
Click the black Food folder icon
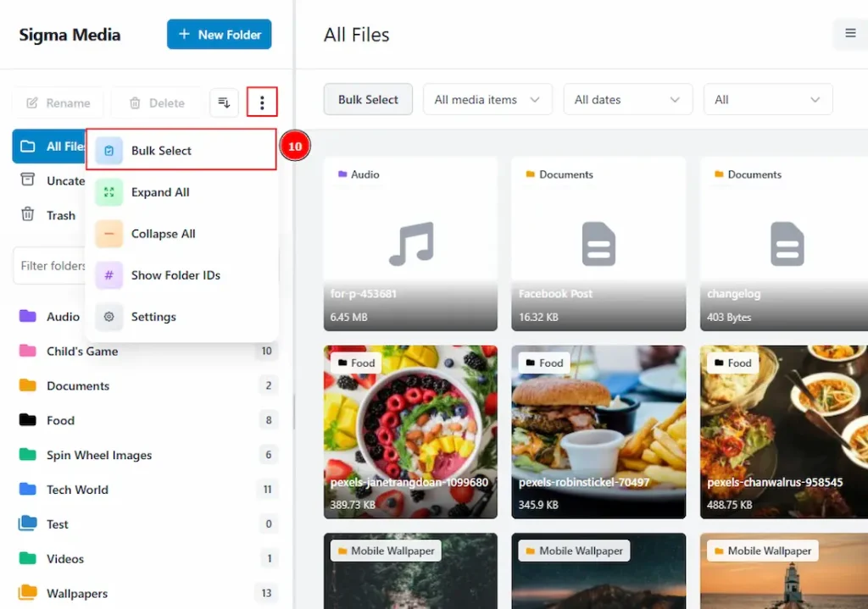click(28, 420)
